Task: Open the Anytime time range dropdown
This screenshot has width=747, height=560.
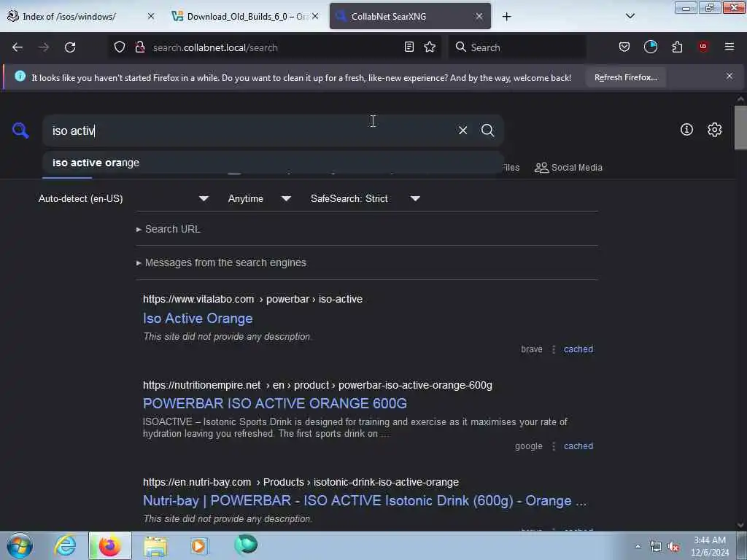Action: [x=259, y=198]
